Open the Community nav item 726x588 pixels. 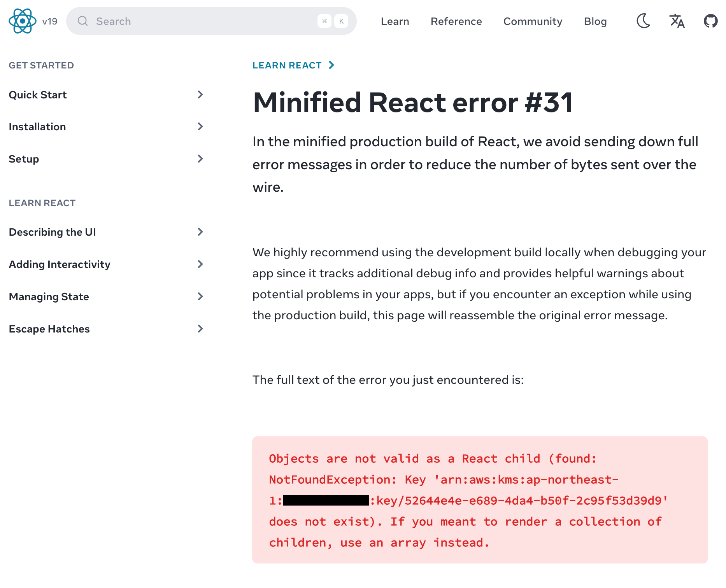[x=533, y=21]
